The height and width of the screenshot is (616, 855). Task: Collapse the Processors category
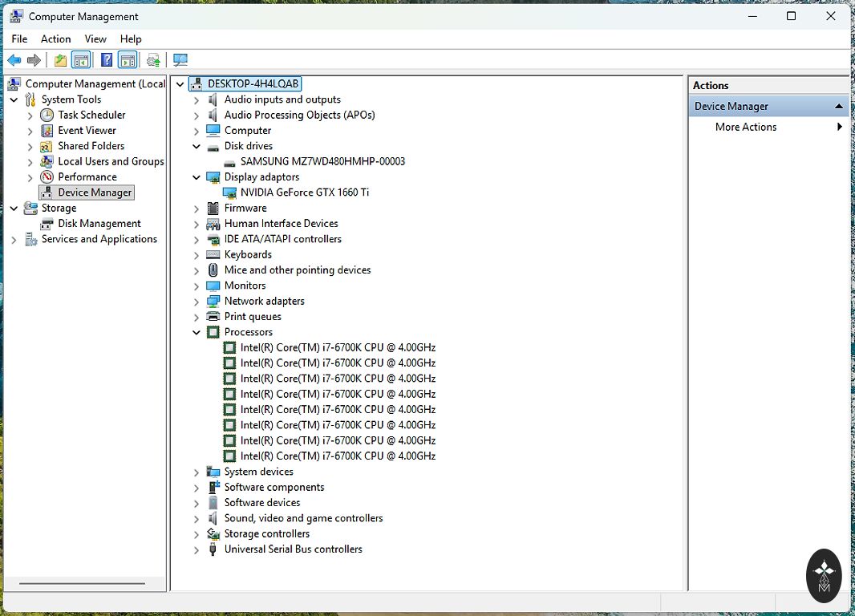coord(197,332)
